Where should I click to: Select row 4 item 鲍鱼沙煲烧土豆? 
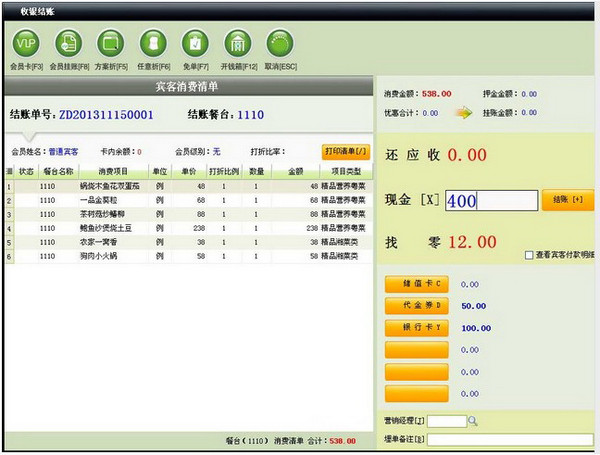click(x=106, y=228)
